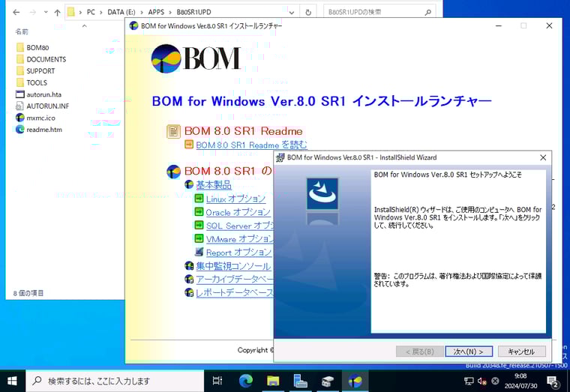Screen dimensions: 570x392
Task: Click the APPS breadcrumb in the address bar
Action: pos(156,12)
